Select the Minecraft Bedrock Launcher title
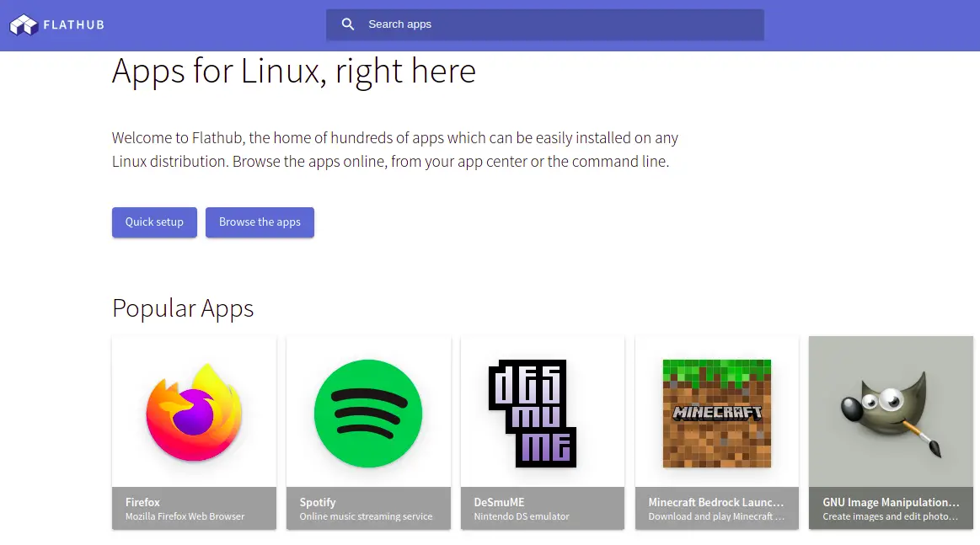This screenshot has width=980, height=545. [x=715, y=502]
